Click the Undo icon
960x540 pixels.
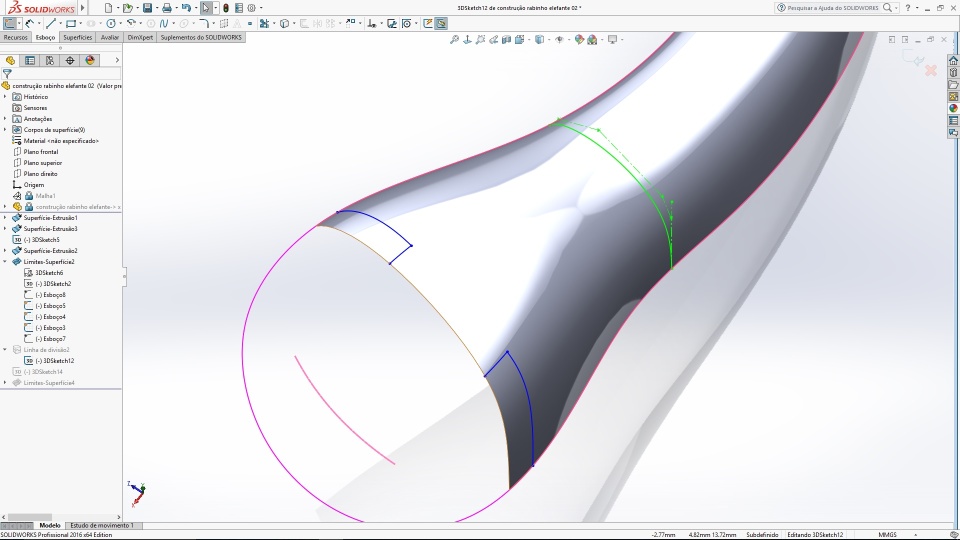[186, 8]
